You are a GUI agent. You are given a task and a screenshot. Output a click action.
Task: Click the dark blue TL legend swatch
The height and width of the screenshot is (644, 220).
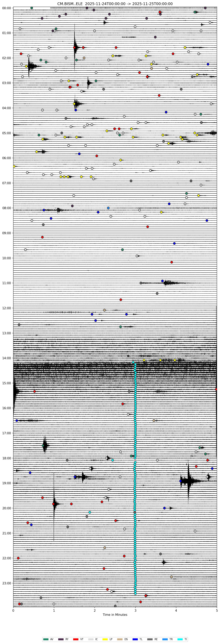click(135, 639)
